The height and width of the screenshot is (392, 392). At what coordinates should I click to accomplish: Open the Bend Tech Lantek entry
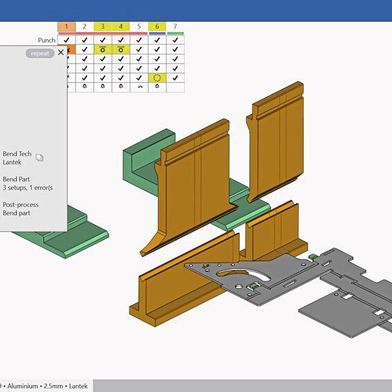tap(17, 158)
